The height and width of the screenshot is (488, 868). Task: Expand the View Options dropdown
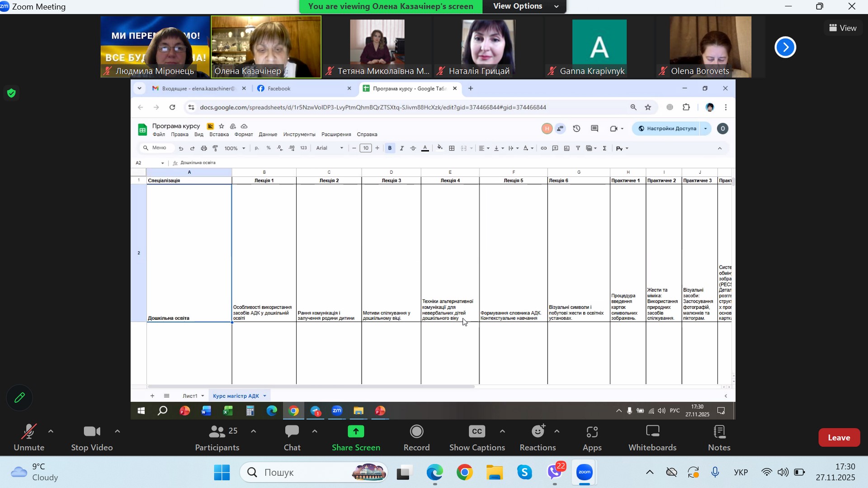[524, 6]
